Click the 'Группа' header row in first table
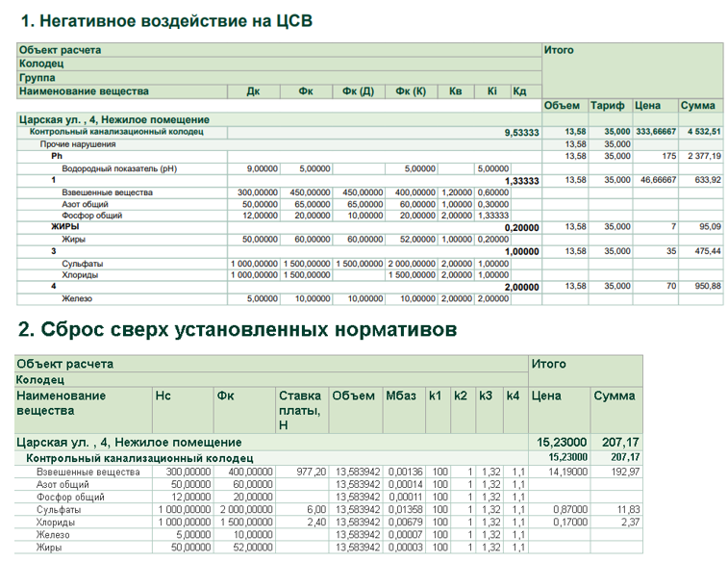The image size is (728, 562). 37,78
